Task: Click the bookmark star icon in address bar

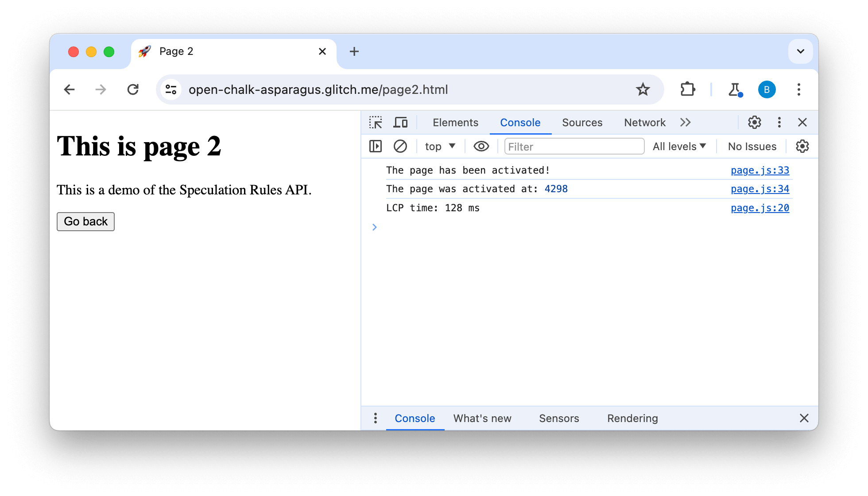Action: [643, 89]
